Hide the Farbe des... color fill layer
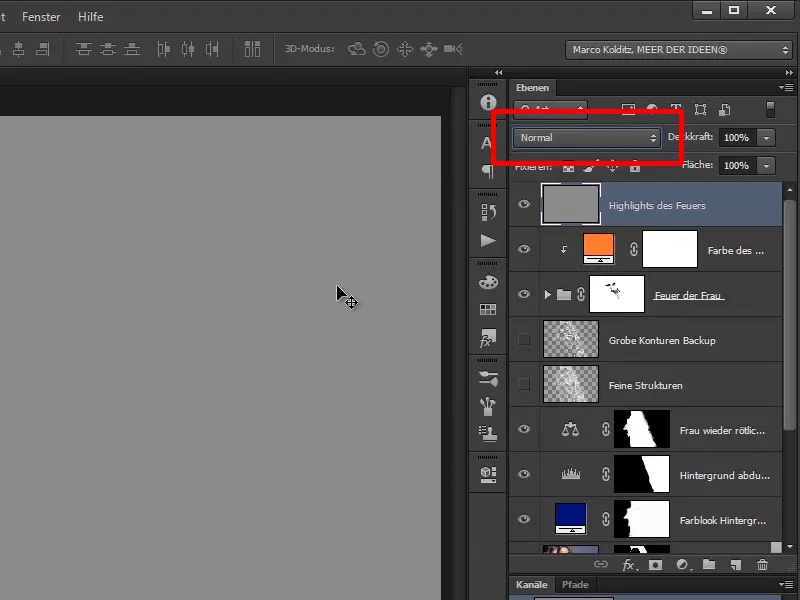Screen dimensions: 800x600 (524, 249)
